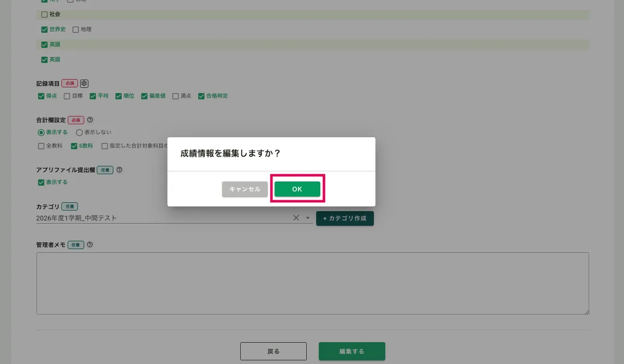Click the help icon next to 管理者メモ
The image size is (624, 364).
click(x=90, y=245)
